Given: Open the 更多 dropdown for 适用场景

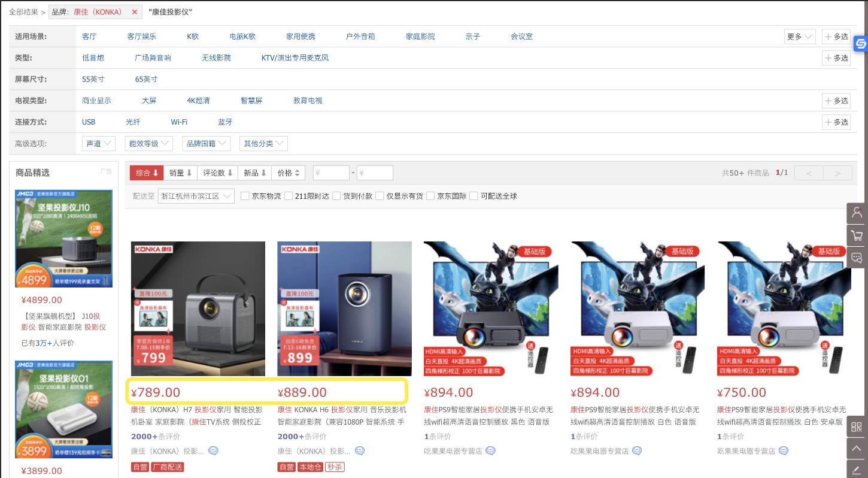Looking at the screenshot, I should pyautogui.click(x=800, y=36).
